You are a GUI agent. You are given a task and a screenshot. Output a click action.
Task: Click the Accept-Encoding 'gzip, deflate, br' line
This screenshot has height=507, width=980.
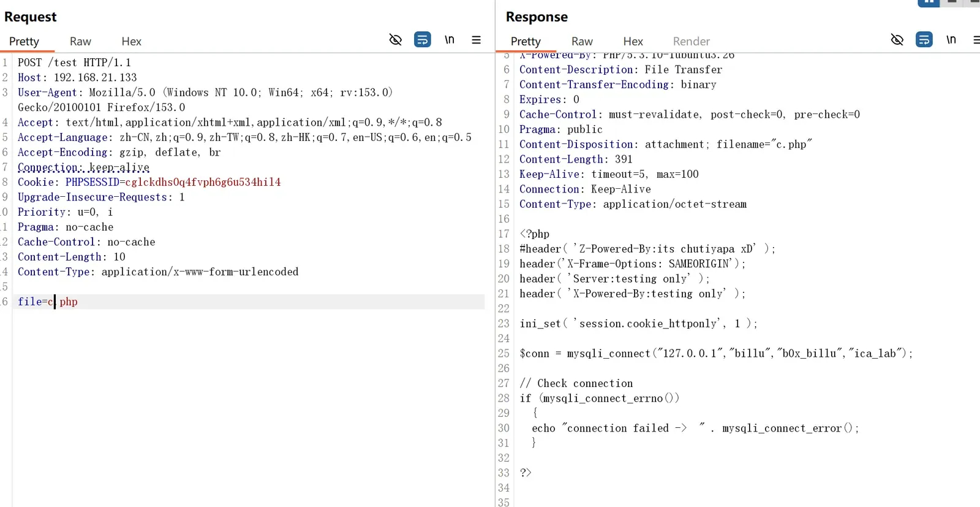pos(119,152)
